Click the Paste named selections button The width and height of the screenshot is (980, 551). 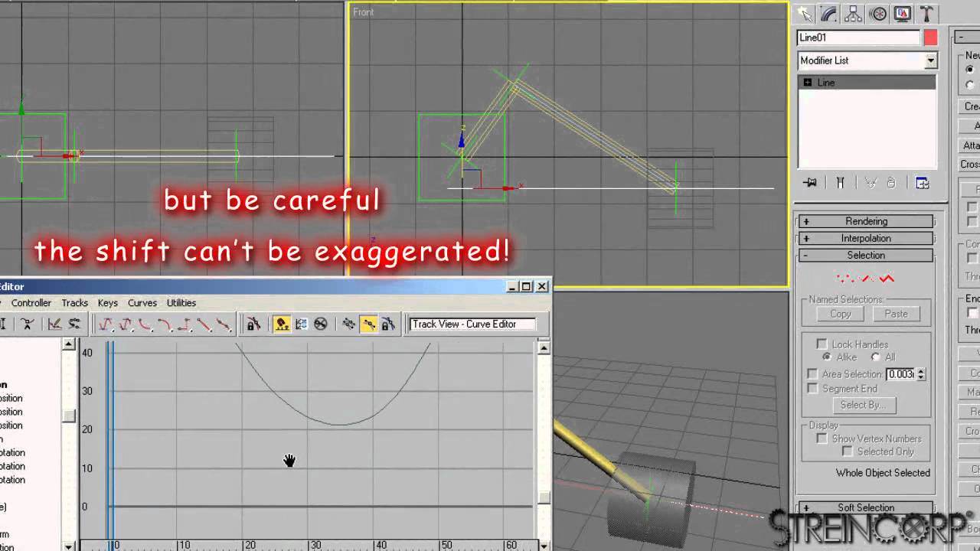[x=896, y=314]
